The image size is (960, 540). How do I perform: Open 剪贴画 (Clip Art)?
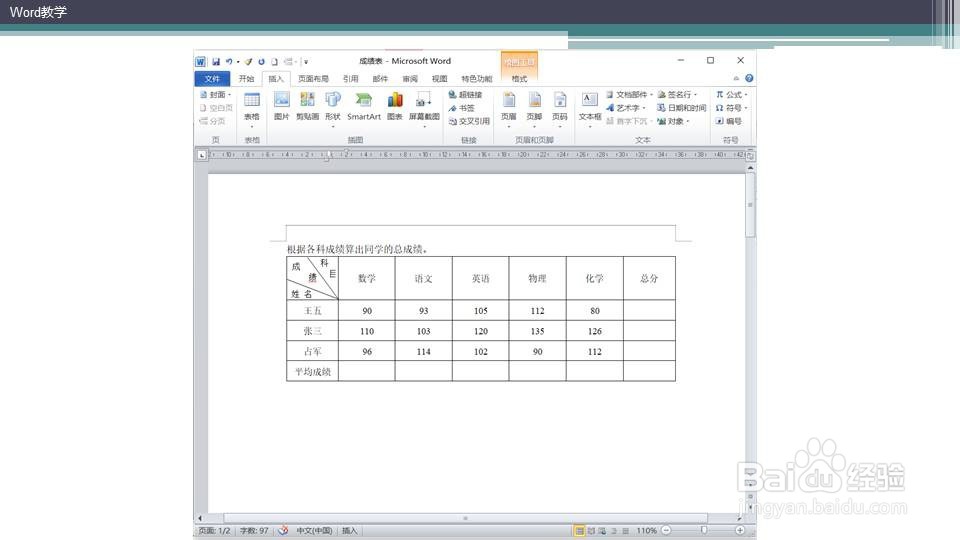coord(307,106)
